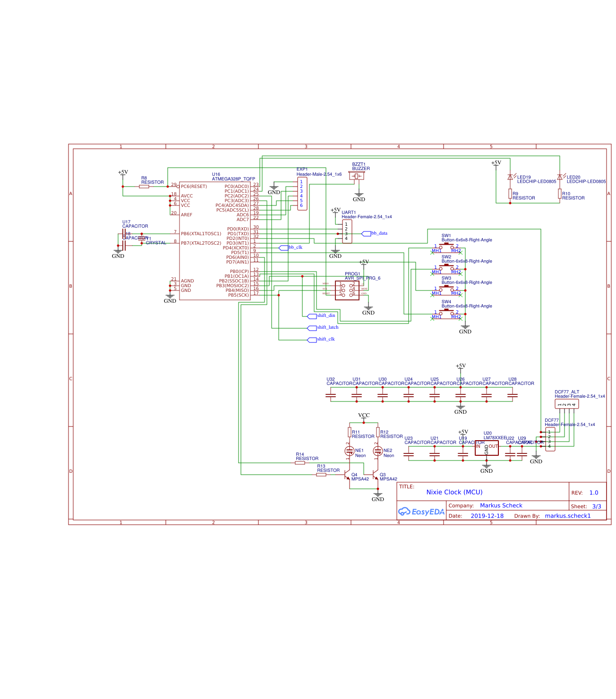Select the U20 LM78XX regulator symbol
Screen dimensions: 616x699
[x=487, y=448]
